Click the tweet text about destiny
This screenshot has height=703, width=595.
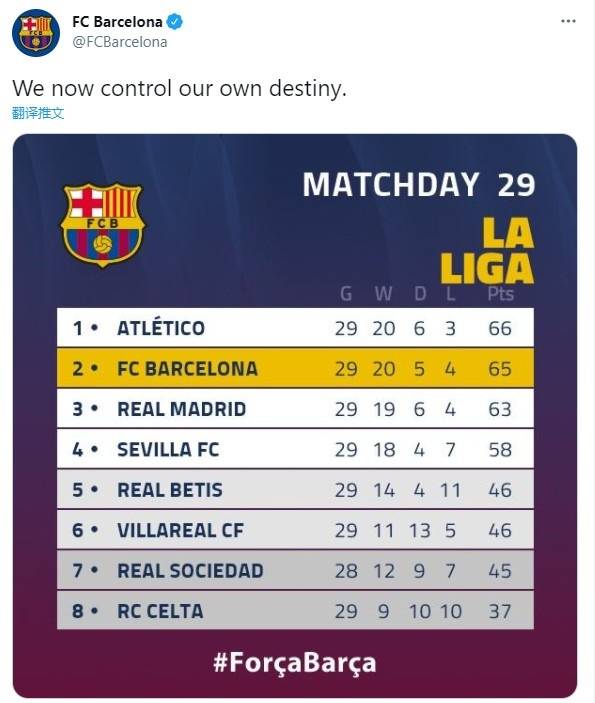[x=179, y=88]
